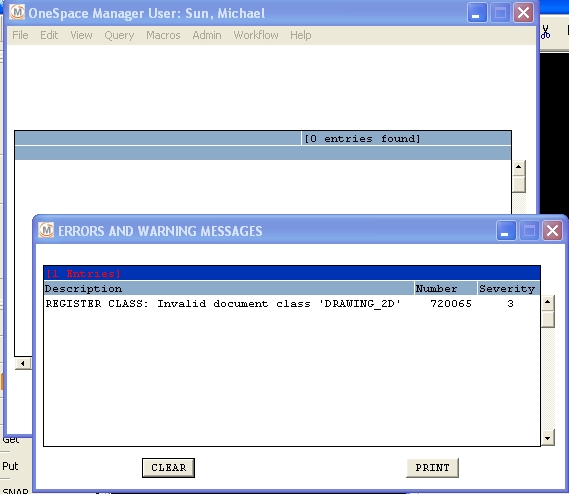The height and width of the screenshot is (494, 569).
Task: Open the File menu
Action: point(20,35)
